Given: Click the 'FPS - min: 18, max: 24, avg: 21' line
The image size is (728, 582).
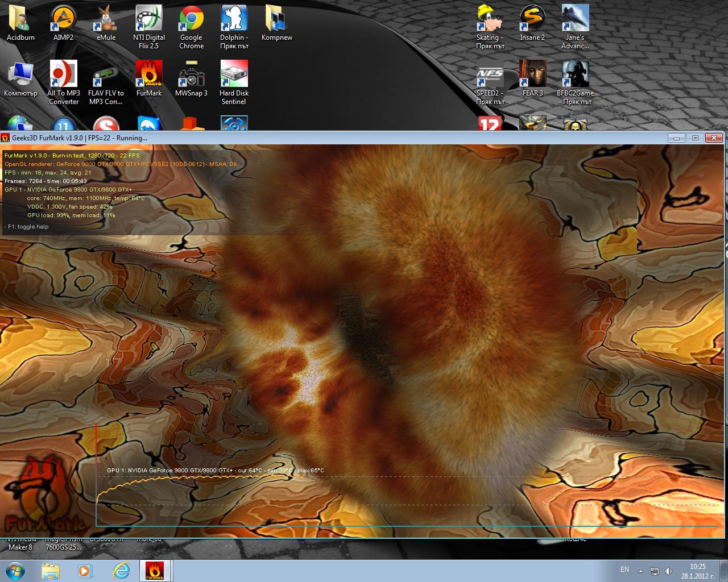Looking at the screenshot, I should click(48, 173).
